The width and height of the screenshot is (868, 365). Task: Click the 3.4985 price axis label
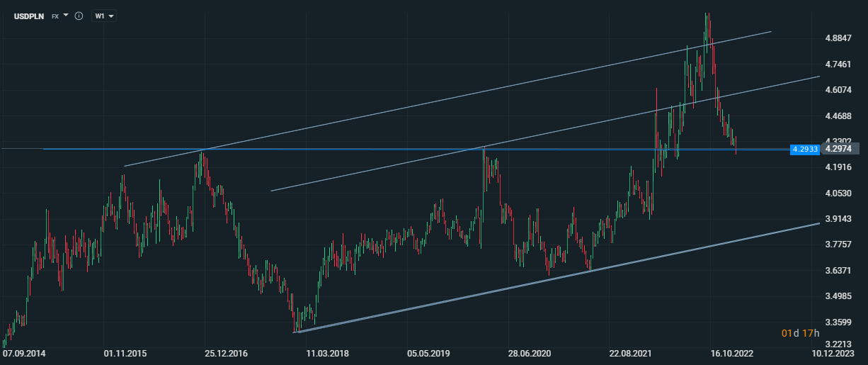coord(838,296)
